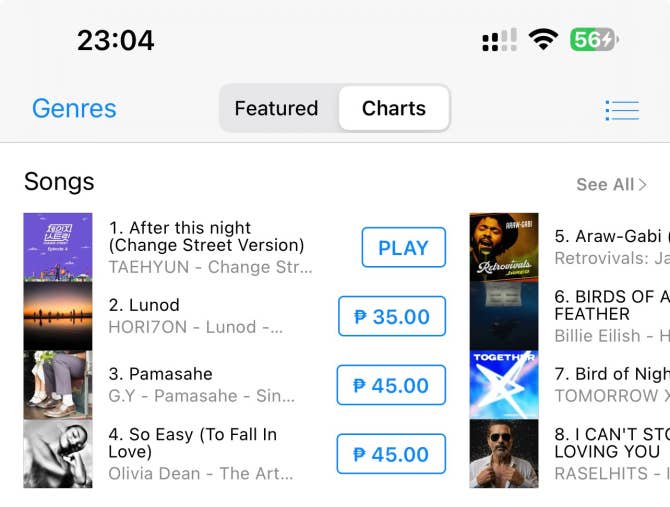Expand Songs with See All chevron
The width and height of the screenshot is (670, 507).
point(611,184)
